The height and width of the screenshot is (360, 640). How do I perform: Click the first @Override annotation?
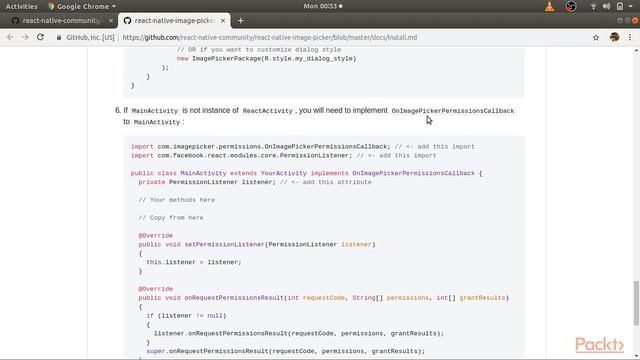pyautogui.click(x=156, y=236)
